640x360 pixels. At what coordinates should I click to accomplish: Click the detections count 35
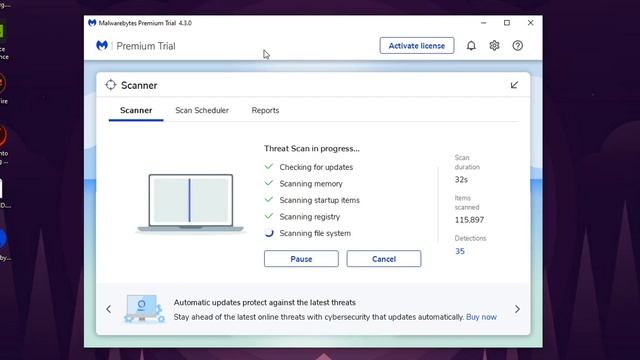[460, 251]
